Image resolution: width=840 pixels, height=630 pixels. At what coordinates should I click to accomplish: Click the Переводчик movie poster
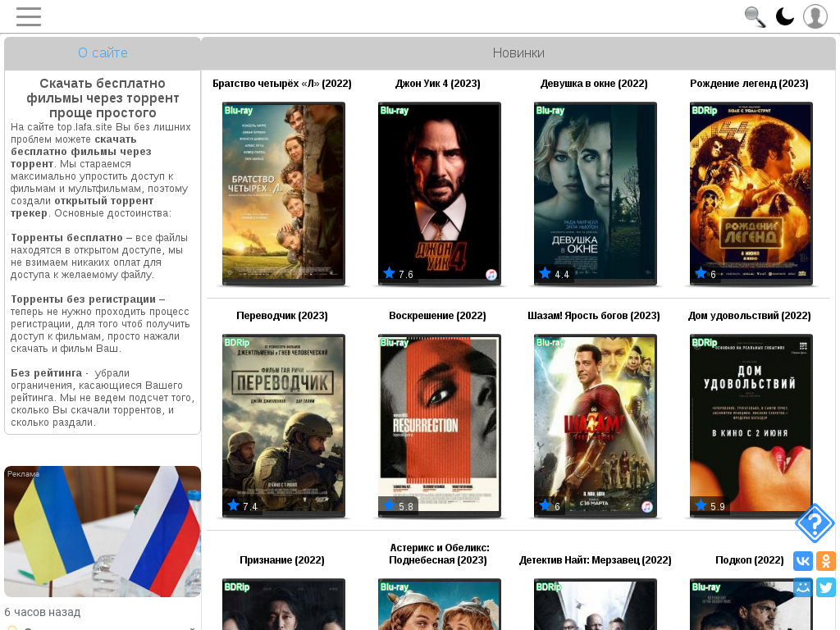(284, 426)
